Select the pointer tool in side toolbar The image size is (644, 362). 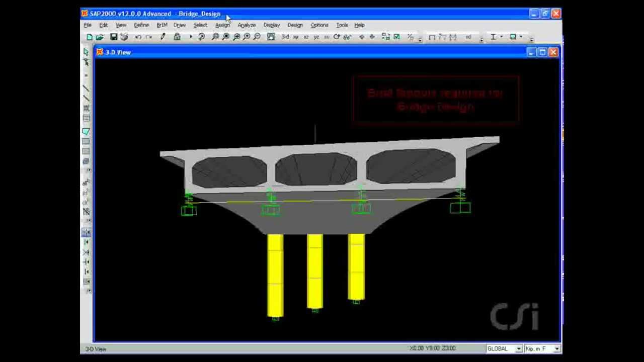pyautogui.click(x=86, y=52)
